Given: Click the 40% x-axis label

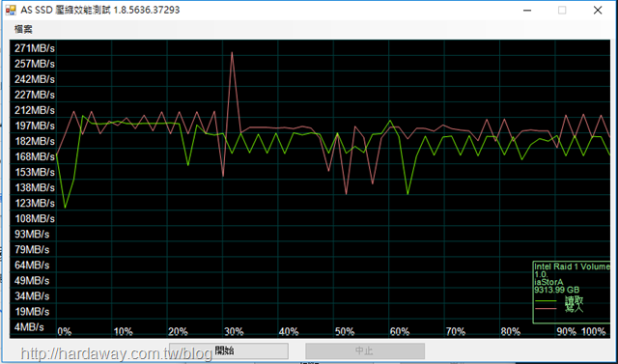Looking at the screenshot, I should (x=289, y=332).
